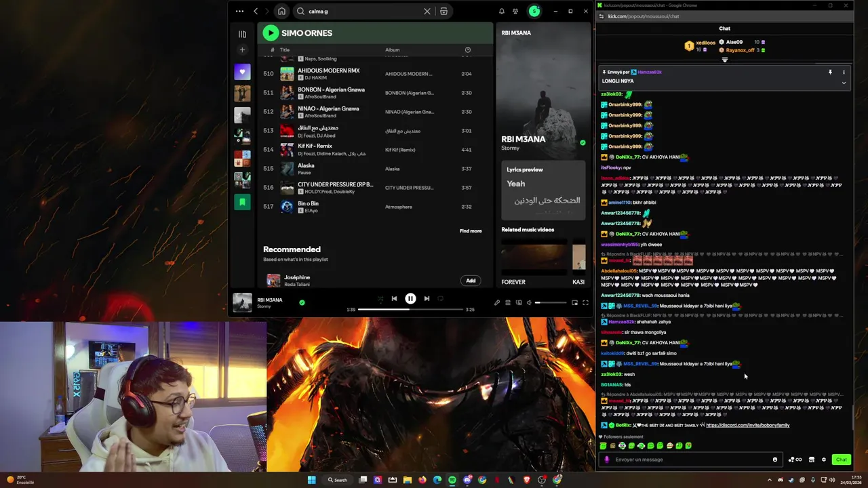The height and width of the screenshot is (488, 868).
Task: Open the discord.com invite link in chat
Action: pos(747,425)
